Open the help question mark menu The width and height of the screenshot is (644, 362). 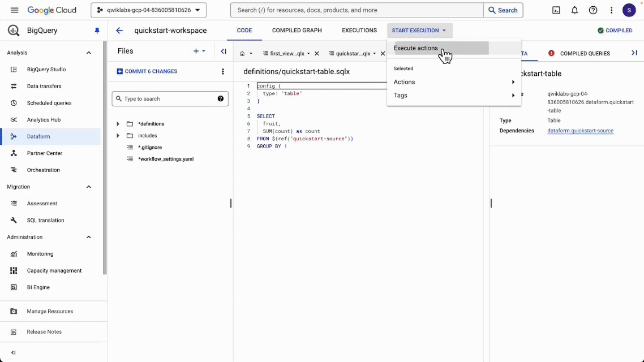(x=593, y=10)
